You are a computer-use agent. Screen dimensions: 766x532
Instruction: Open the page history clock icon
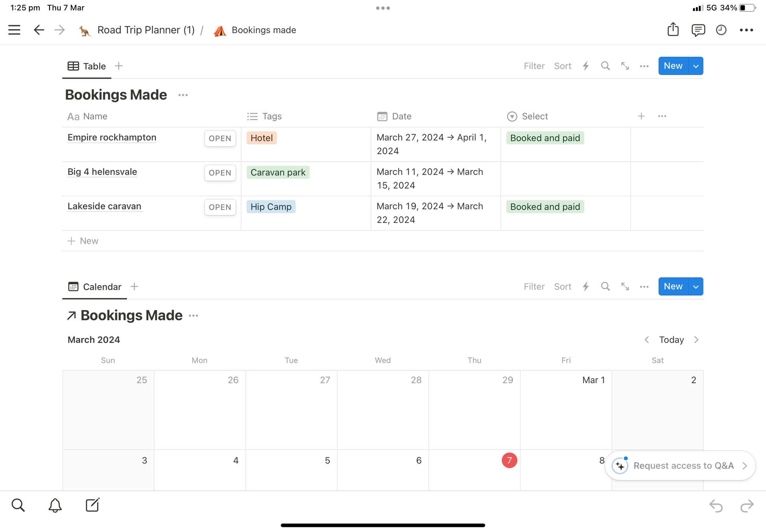pos(721,30)
